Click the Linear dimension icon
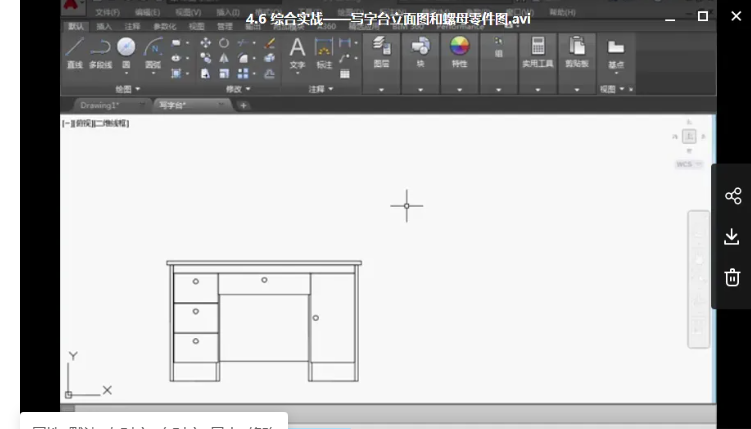The width and height of the screenshot is (751, 429). 344,43
